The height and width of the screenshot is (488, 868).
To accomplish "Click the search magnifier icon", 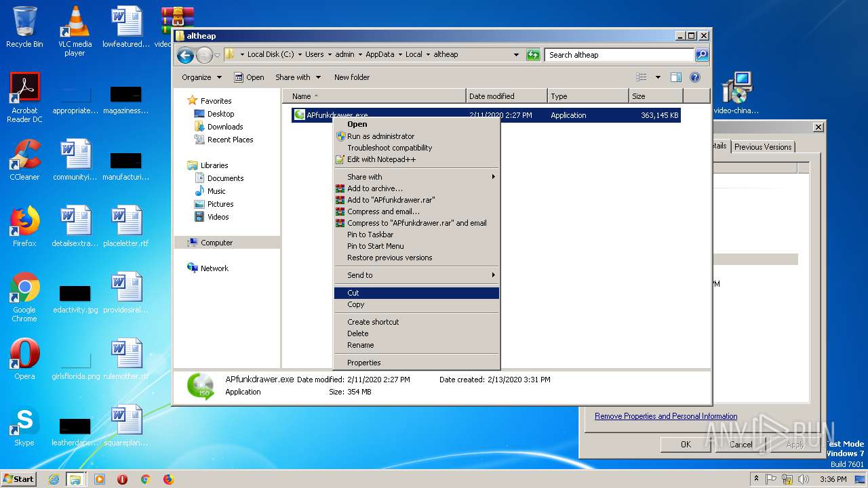I will tap(702, 55).
